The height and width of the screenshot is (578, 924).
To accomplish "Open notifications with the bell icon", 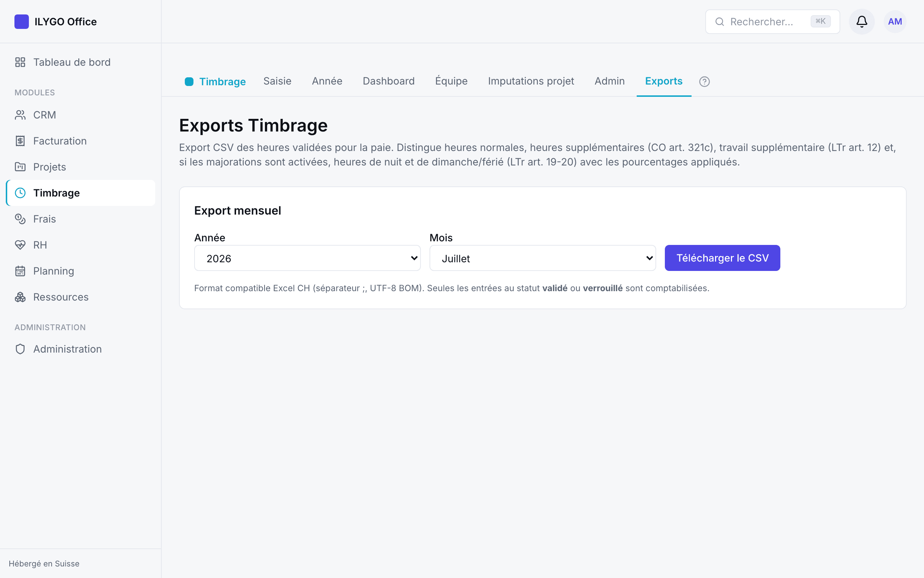I will coord(862,21).
